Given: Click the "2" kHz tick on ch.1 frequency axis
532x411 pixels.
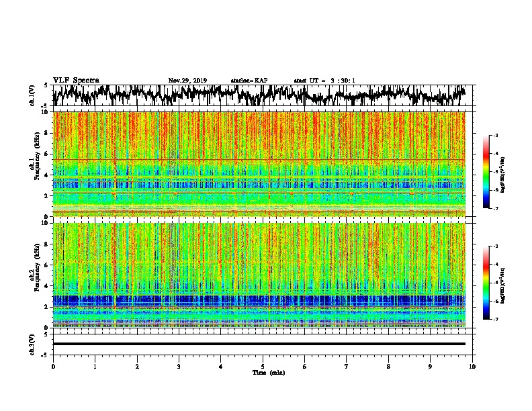Looking at the screenshot, I should (x=46, y=195).
